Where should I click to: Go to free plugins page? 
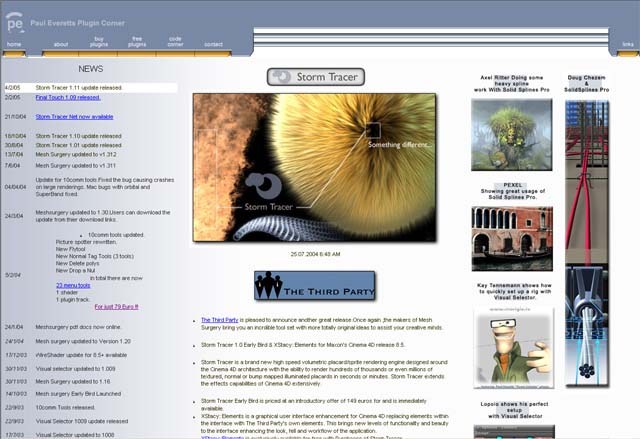click(137, 42)
